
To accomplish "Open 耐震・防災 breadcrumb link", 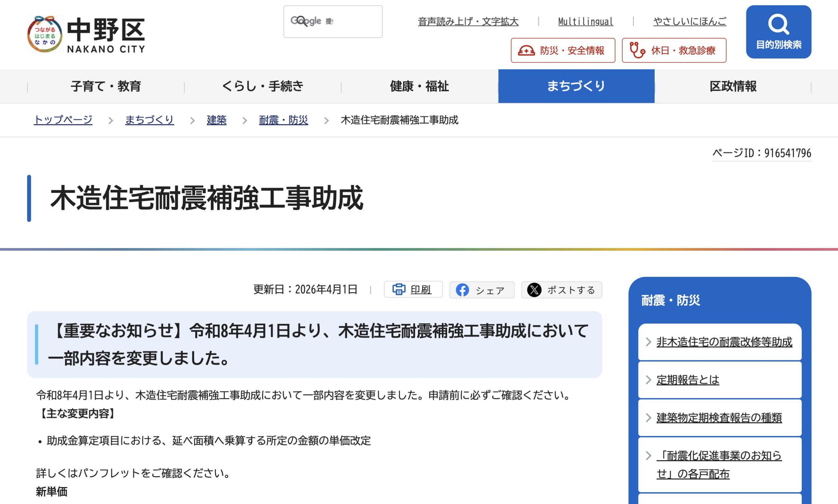I will click(x=283, y=120).
